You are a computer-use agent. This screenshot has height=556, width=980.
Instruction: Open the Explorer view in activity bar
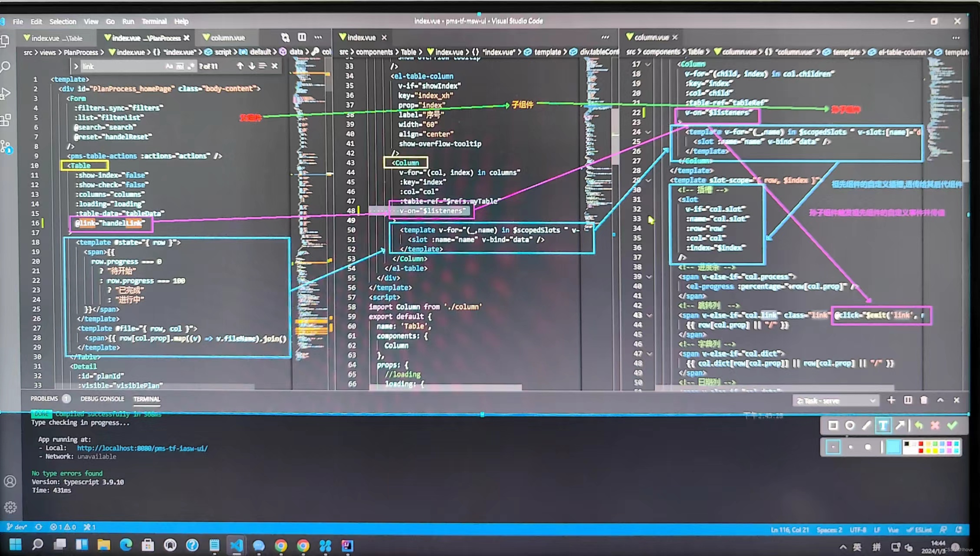tap(5, 40)
